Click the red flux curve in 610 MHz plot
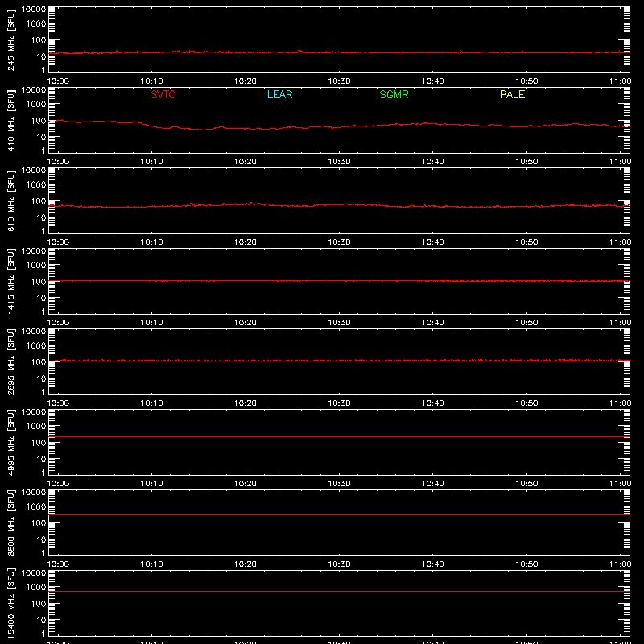The width and height of the screenshot is (644, 644). tap(339, 204)
